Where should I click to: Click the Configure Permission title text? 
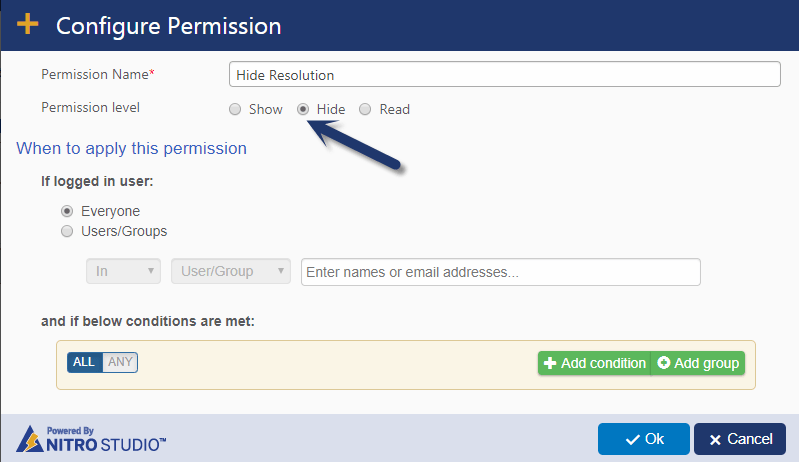click(168, 25)
